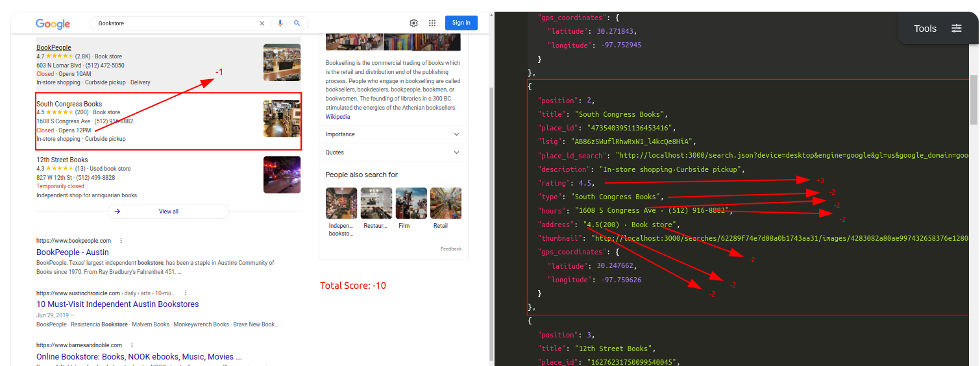Click the People also search for heading
The height and width of the screenshot is (366, 980).
[361, 175]
